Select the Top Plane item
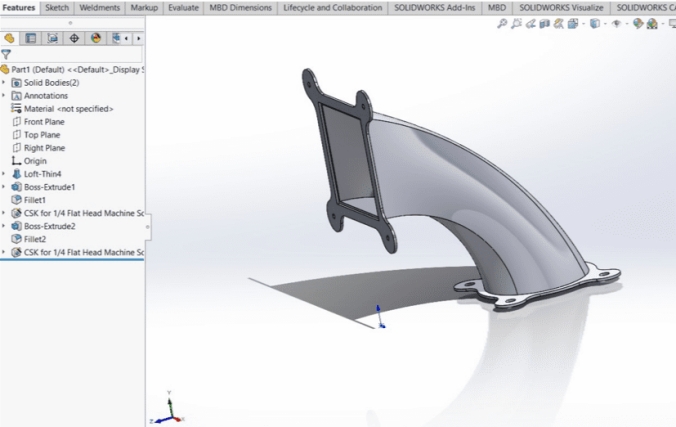This screenshot has height=427, width=676. click(x=42, y=135)
